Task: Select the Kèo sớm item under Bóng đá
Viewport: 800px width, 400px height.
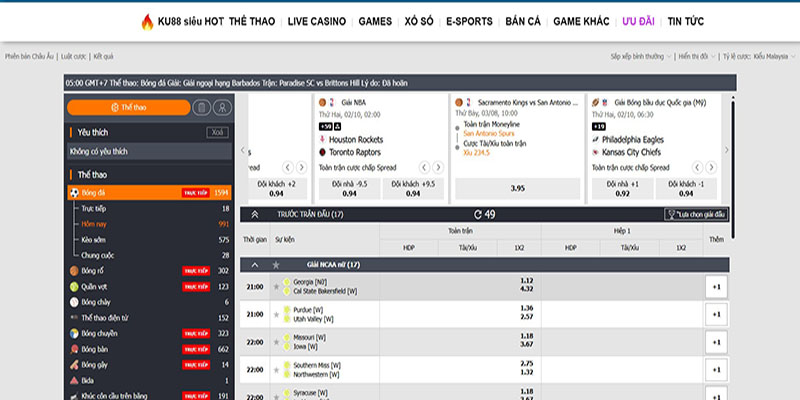Action: (x=92, y=240)
